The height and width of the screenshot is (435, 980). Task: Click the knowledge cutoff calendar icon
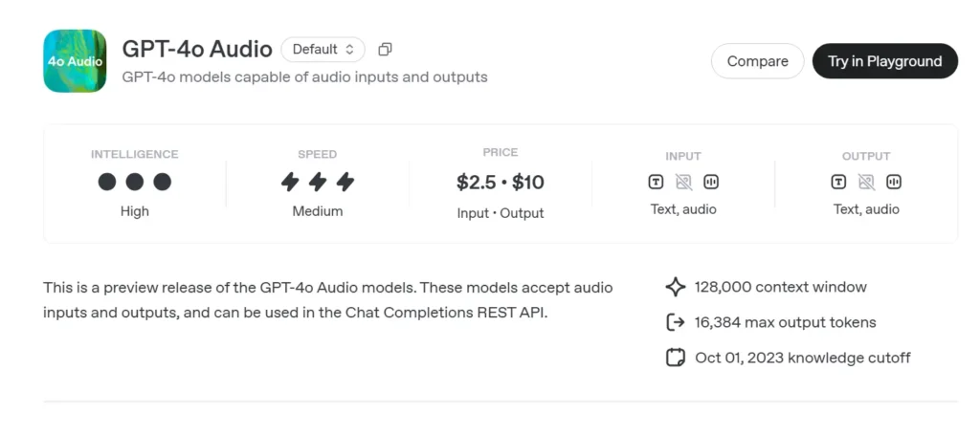(x=676, y=358)
